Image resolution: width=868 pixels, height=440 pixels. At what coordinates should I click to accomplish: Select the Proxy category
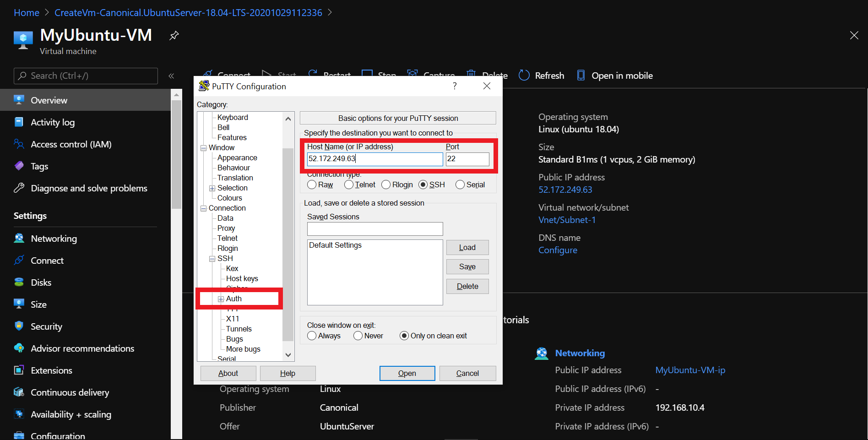pos(226,228)
